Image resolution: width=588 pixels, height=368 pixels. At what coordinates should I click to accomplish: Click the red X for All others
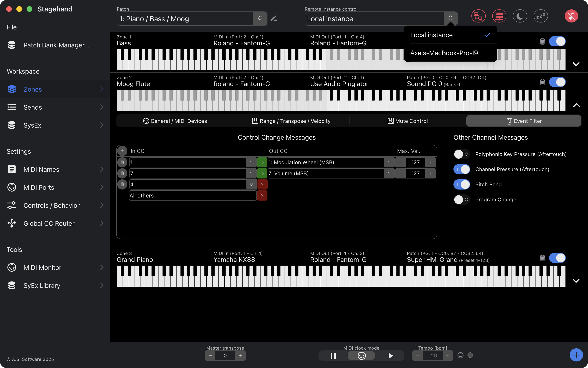[262, 195]
